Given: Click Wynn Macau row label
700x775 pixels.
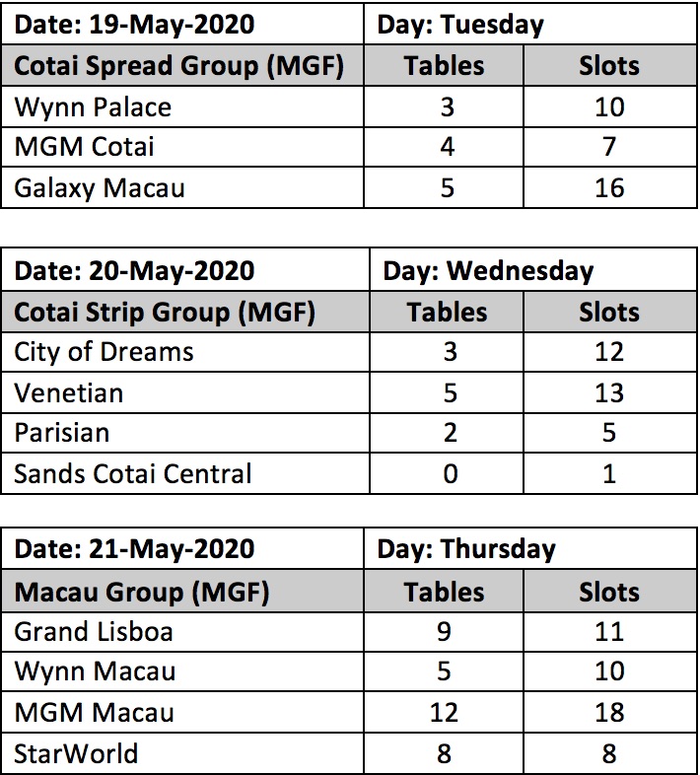Looking at the screenshot, I should (182, 671).
